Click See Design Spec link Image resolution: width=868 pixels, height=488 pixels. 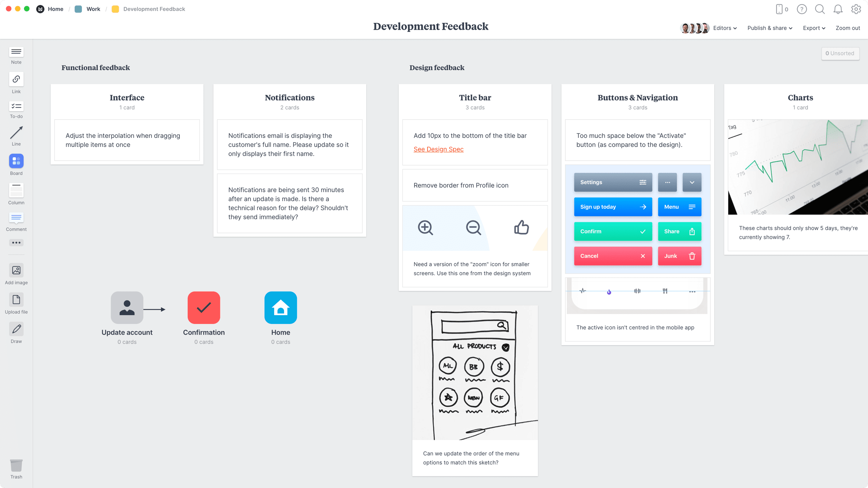coord(438,149)
